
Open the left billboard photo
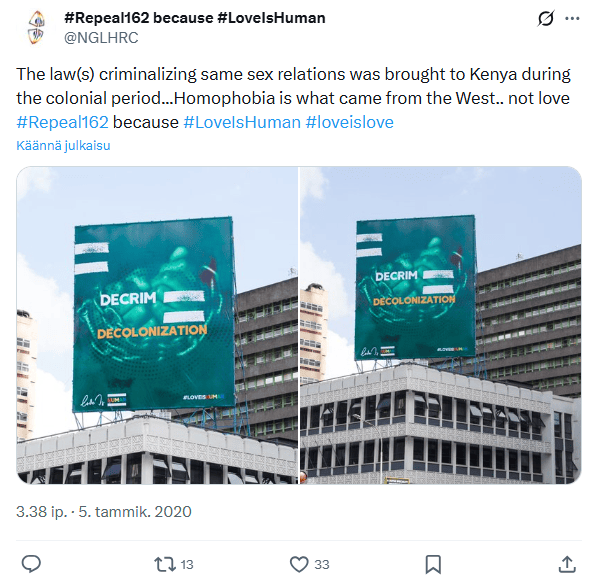point(157,325)
